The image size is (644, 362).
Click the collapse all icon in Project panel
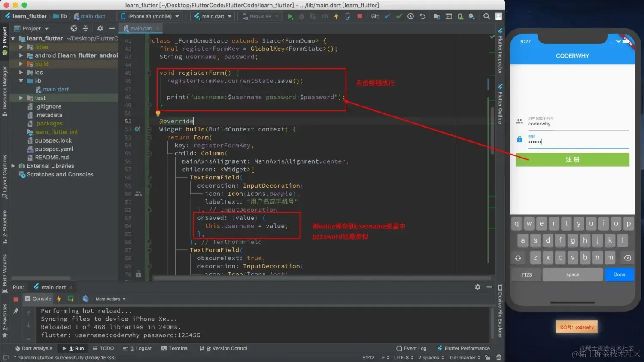(x=85, y=28)
